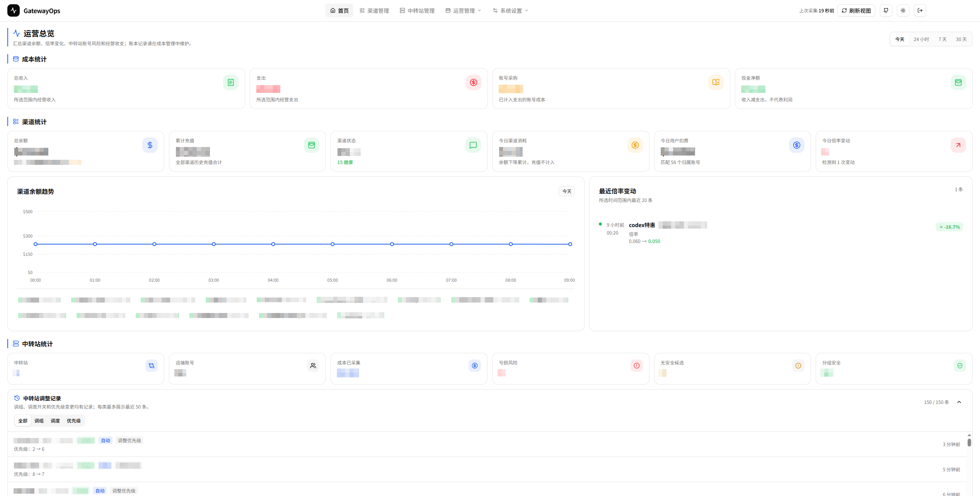This screenshot has width=980, height=496.
Task: Click the -16.7% rate change badge
Action: (949, 227)
